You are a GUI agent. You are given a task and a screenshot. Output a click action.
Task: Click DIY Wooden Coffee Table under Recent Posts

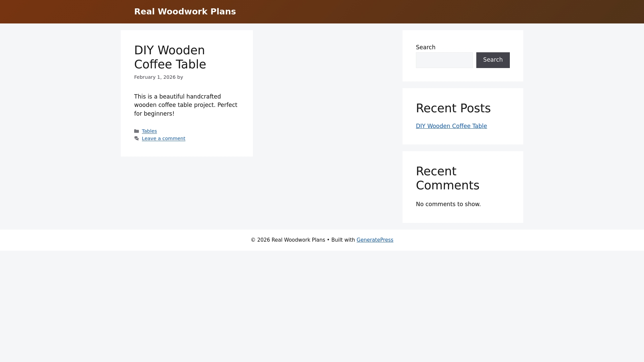pos(451,126)
